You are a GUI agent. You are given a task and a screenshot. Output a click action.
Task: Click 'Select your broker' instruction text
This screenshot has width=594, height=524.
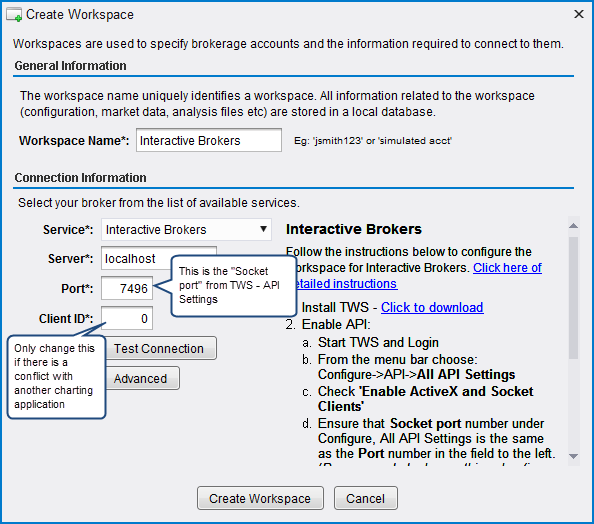pyautogui.click(x=159, y=203)
